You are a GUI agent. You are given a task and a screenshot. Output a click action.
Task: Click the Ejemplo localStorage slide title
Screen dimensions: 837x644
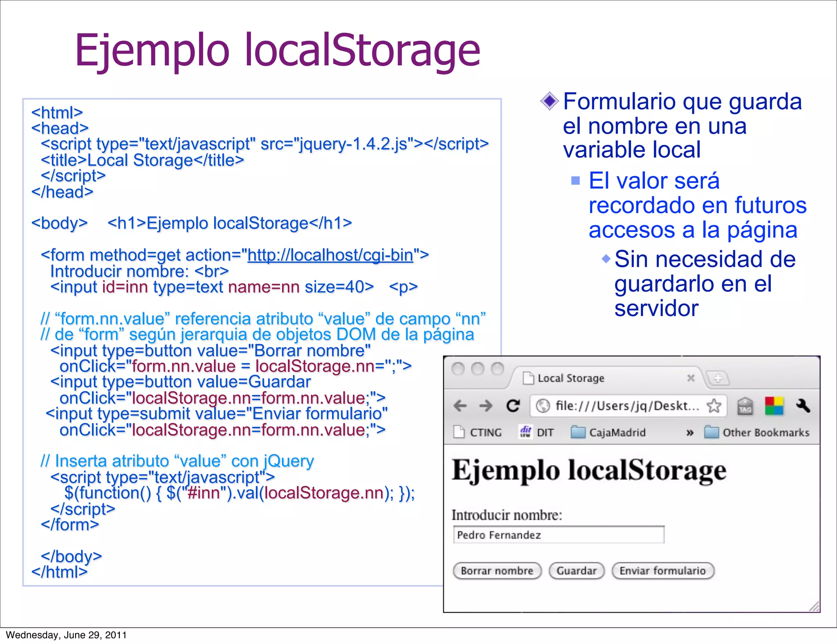point(278,52)
